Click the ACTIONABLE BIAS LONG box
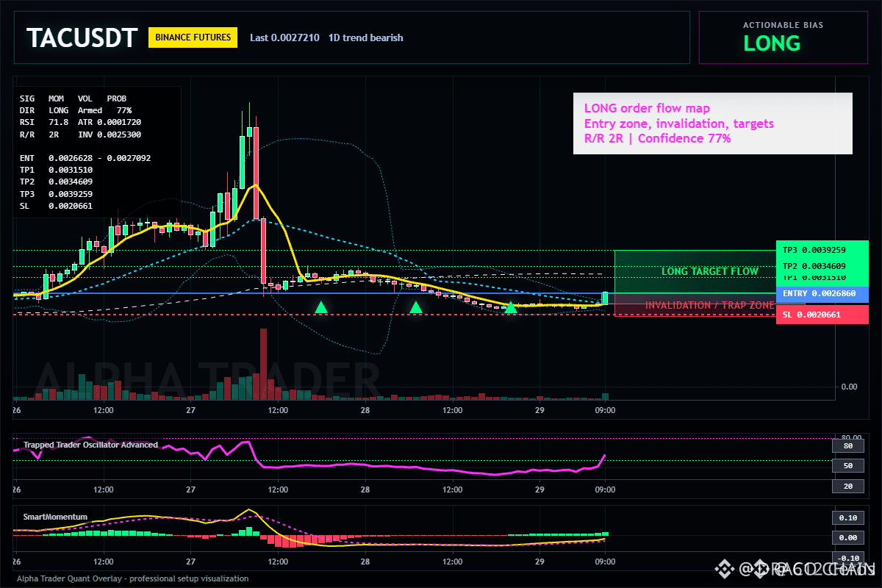 click(783, 37)
